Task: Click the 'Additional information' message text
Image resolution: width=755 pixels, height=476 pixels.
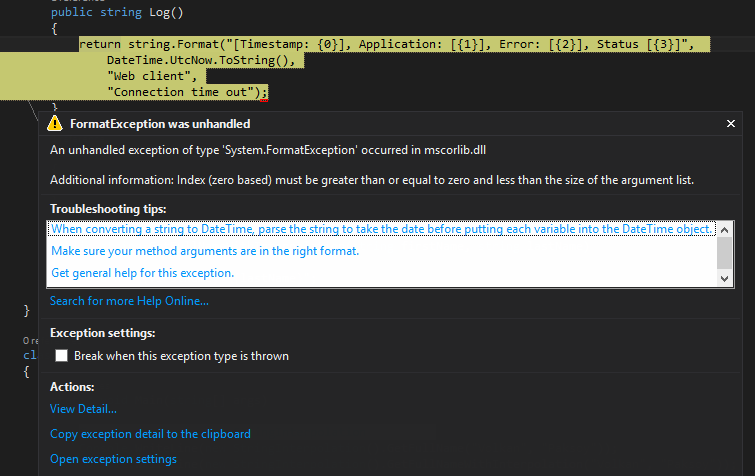Action: 372,180
